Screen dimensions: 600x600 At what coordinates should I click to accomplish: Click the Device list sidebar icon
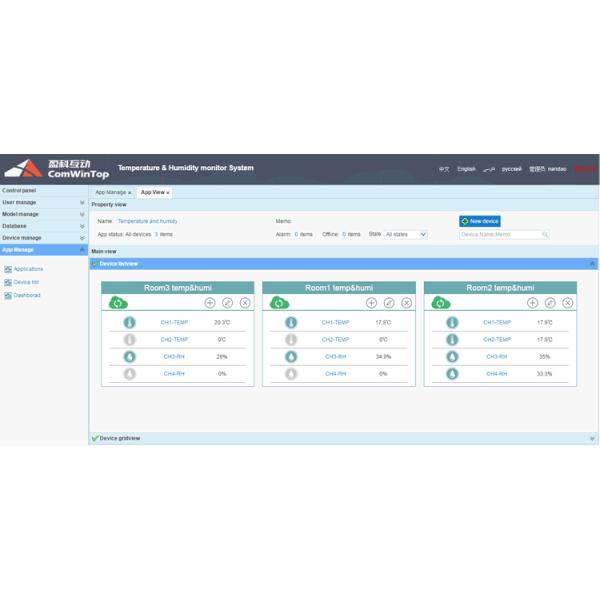tap(9, 282)
